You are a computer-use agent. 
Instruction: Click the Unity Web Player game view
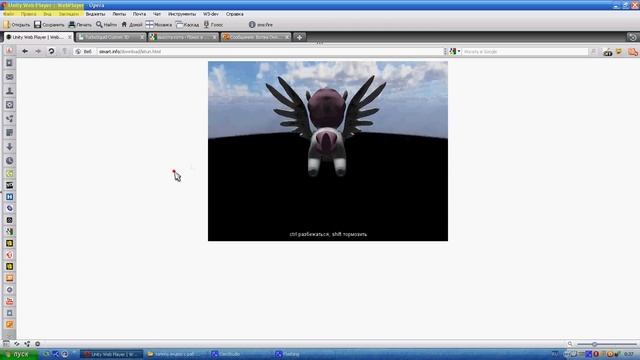[x=328, y=151]
